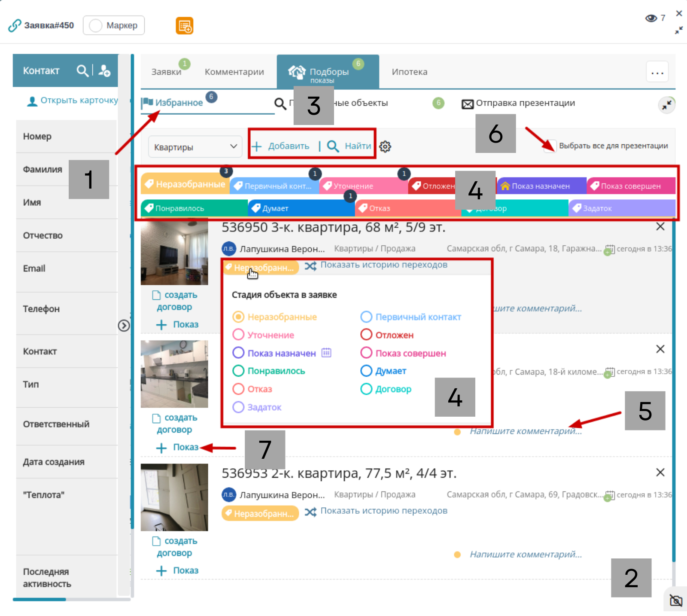Click comment field on listing 536953
Screen dimensions: 687x616
526,554
